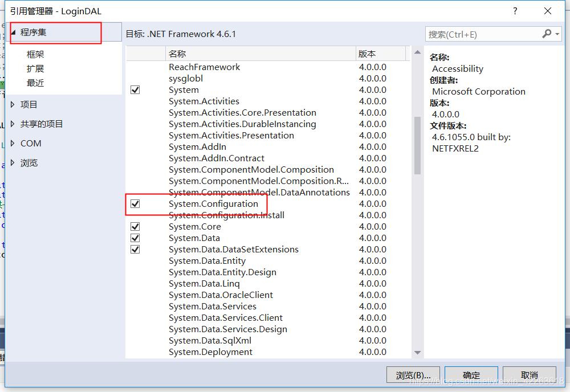Select the System.Deployment row
The width and height of the screenshot is (570, 392).
268,352
